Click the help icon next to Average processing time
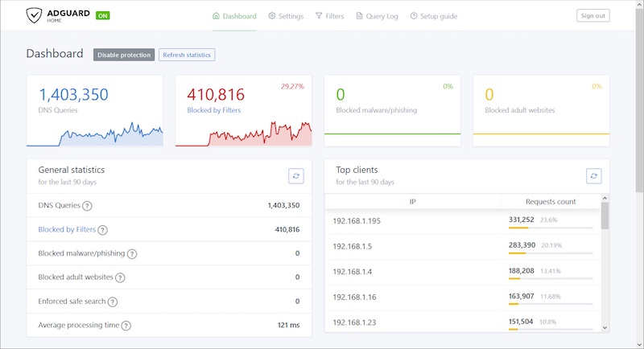 [126, 326]
